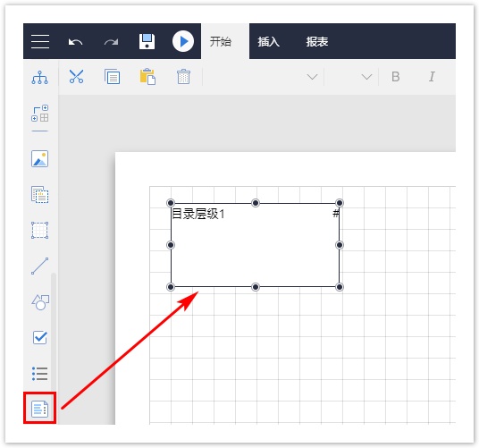The height and width of the screenshot is (448, 479).
Task: Open the 报表 tab
Action: 317,41
